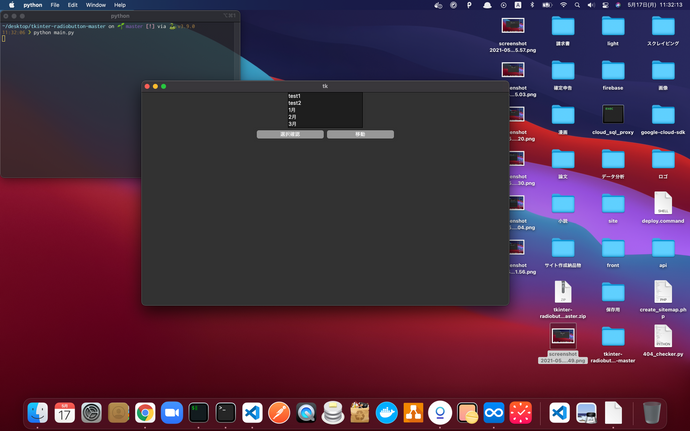The width and height of the screenshot is (690, 431).
Task: Select the 1月 entry in the listbox
Action: click(325, 110)
